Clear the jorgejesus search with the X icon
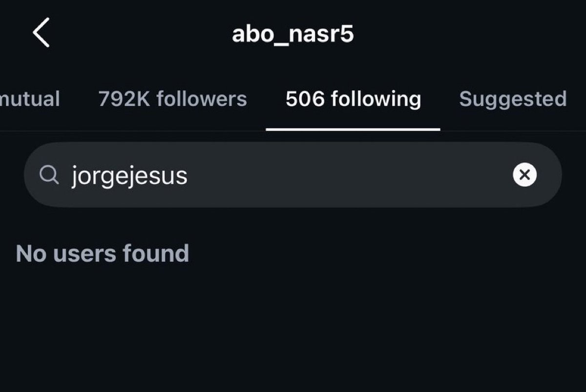Image resolution: width=586 pixels, height=392 pixels. click(x=524, y=175)
